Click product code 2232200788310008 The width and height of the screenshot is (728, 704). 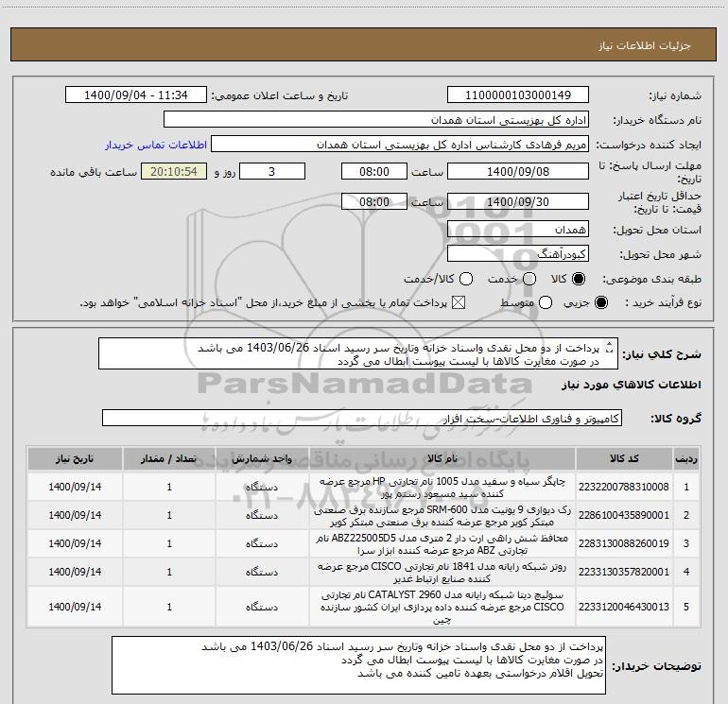624,487
